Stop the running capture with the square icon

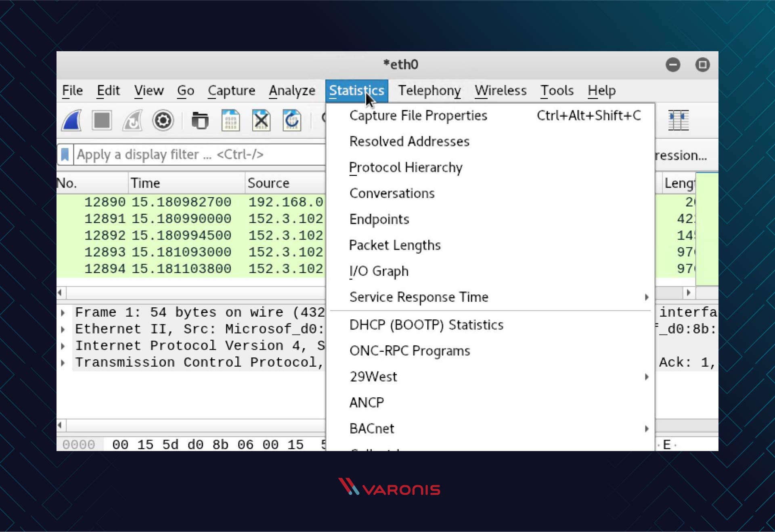102,120
